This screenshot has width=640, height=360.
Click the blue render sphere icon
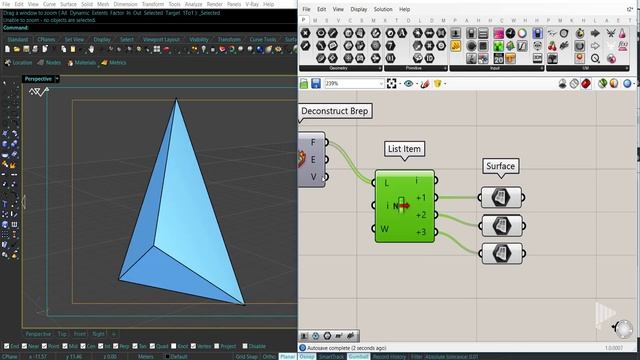click(260, 49)
